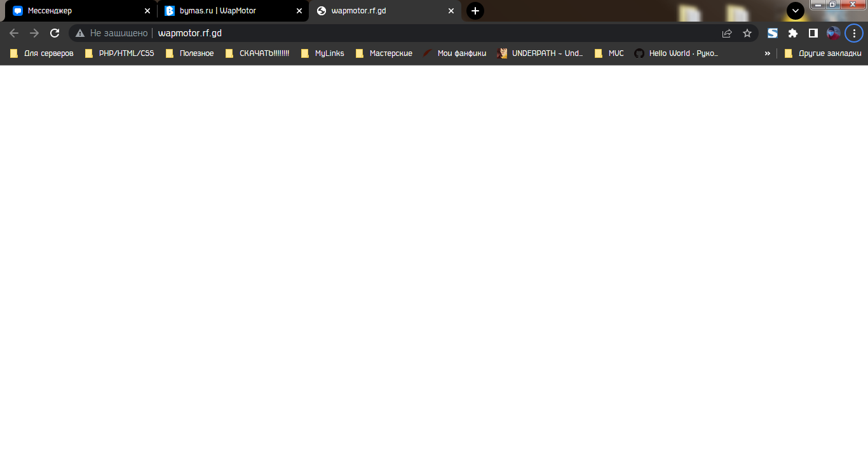Open the Chrome three-dot menu
Screen dimensions: 868x463
(854, 33)
